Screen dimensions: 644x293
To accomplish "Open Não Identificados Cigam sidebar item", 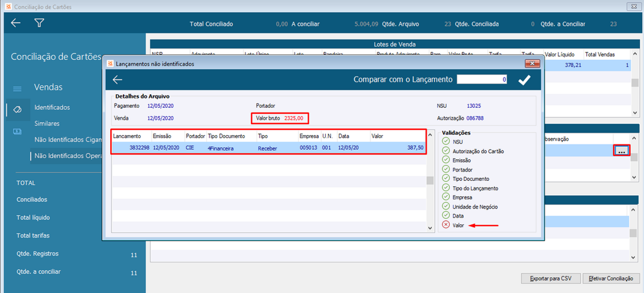I will click(x=68, y=139).
